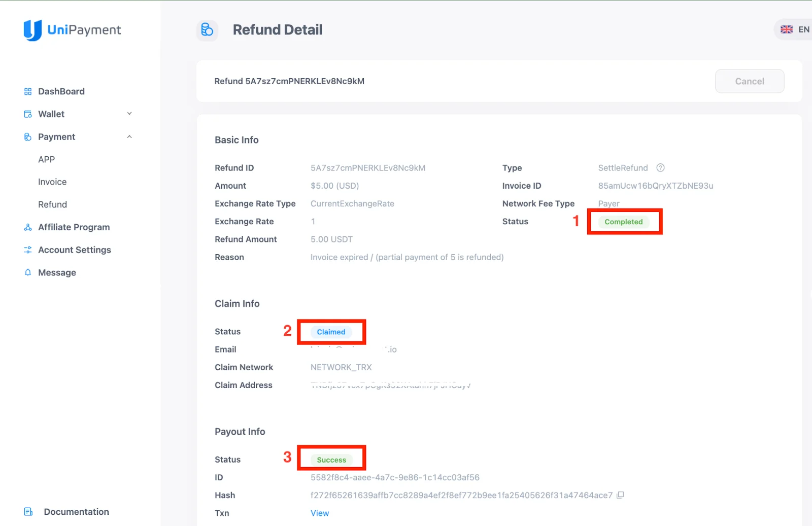Click the Success status badge in Payout Info
This screenshot has width=812, height=526.
[331, 459]
